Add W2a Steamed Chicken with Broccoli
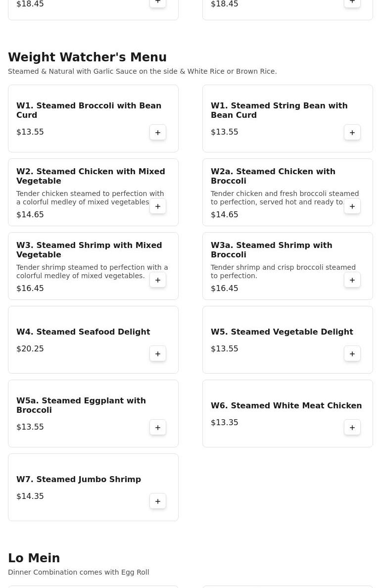This screenshot has height=588, width=381. (x=352, y=206)
